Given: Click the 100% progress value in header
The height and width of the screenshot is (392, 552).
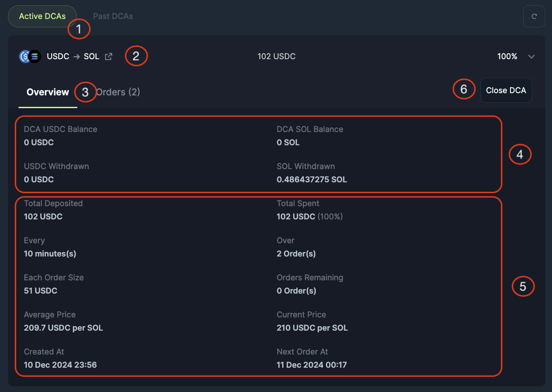Looking at the screenshot, I should [x=507, y=57].
